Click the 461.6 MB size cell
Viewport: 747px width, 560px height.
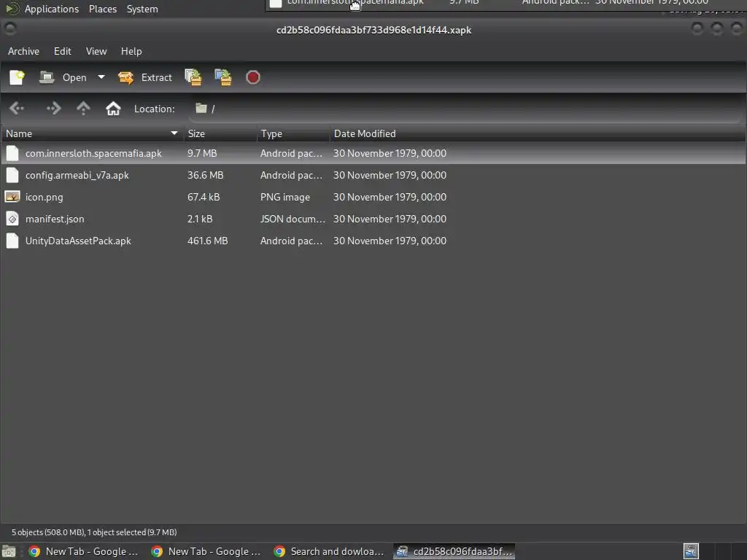[207, 241]
